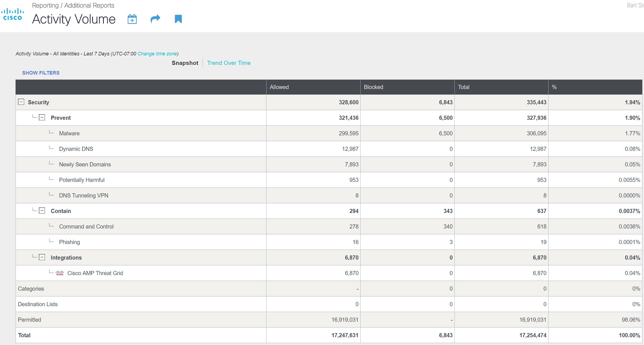Screen dimensions: 644x345
Task: Switch to Trend Over Time view
Action: (x=229, y=63)
